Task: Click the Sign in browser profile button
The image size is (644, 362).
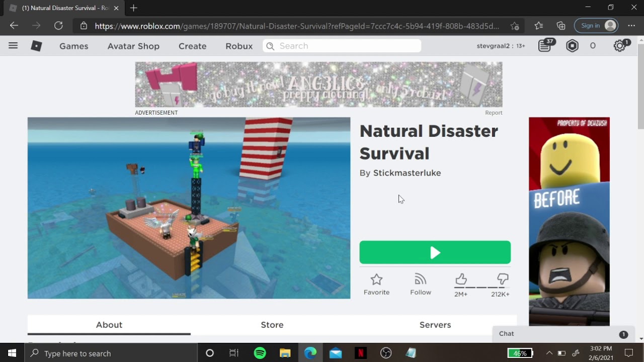Action: click(596, 26)
